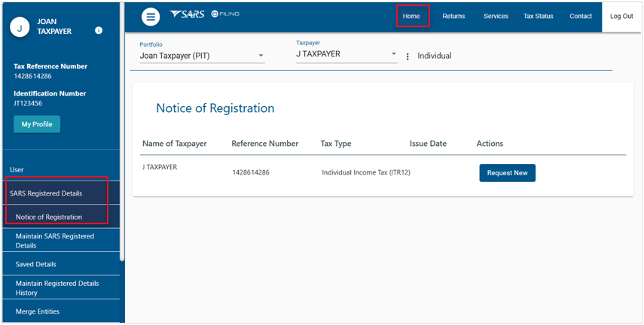Open the three-dot taxpayer options menu

pos(407,56)
